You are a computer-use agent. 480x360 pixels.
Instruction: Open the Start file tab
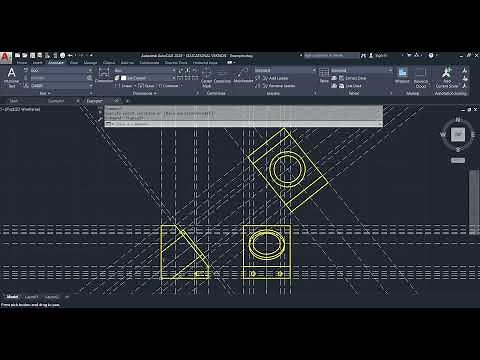point(14,101)
